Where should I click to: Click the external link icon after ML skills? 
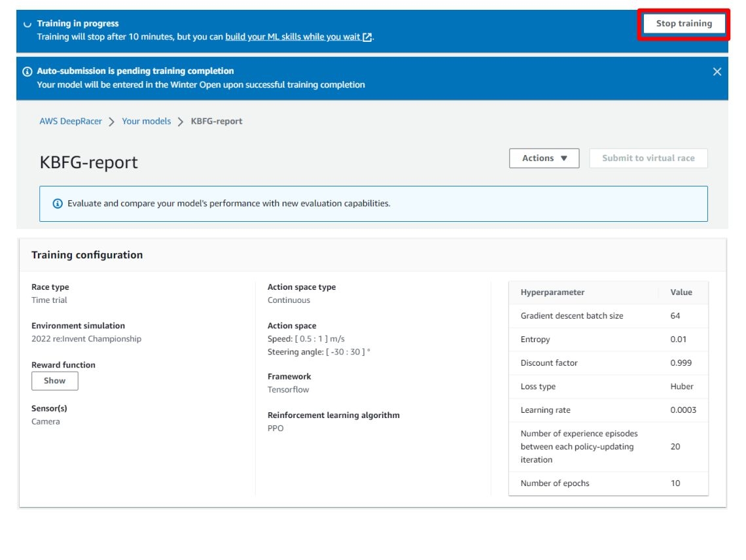coord(367,37)
